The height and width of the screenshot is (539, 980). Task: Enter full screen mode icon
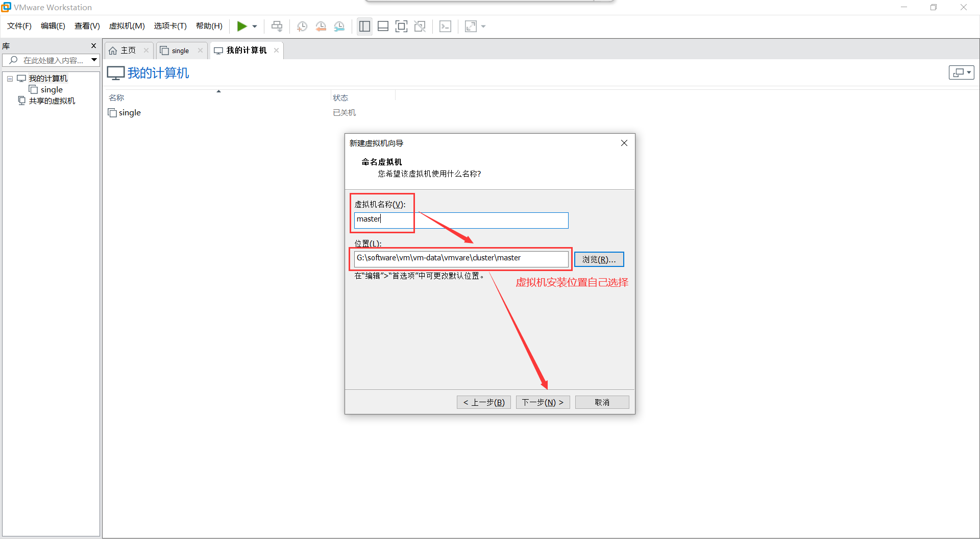[x=401, y=27]
